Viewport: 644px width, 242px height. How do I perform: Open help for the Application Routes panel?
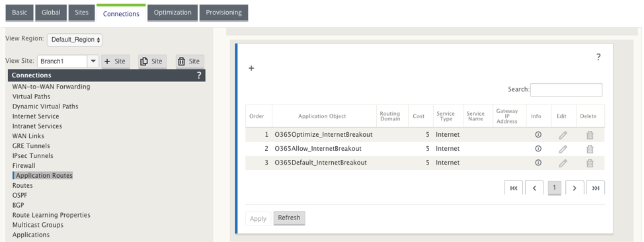tap(598, 57)
